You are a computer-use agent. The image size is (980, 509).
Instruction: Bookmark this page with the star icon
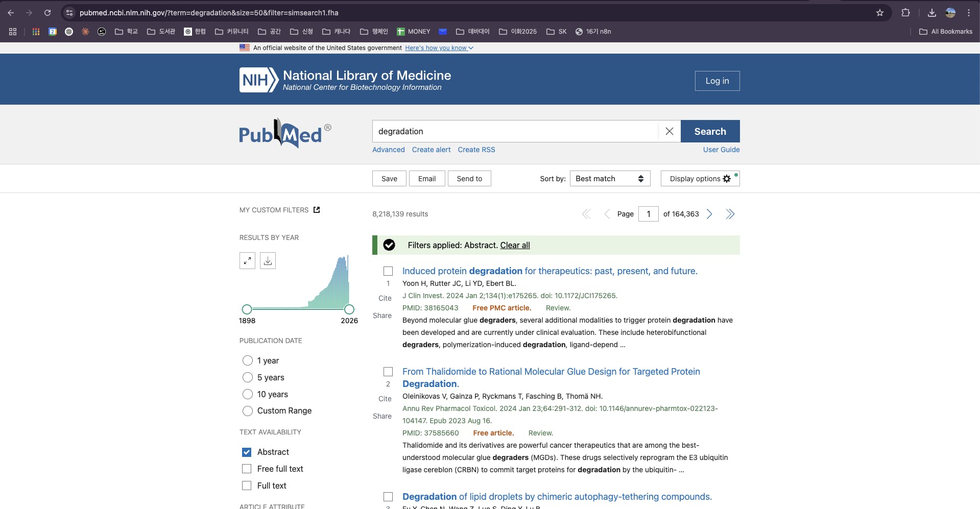coord(880,13)
